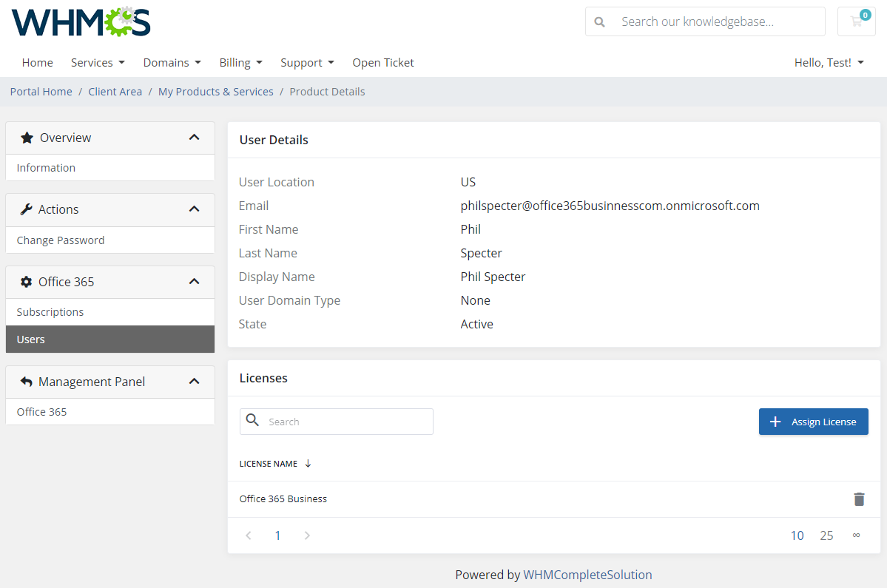The height and width of the screenshot is (588, 887).
Task: Click the User Domain Type value None
Action: tap(475, 300)
